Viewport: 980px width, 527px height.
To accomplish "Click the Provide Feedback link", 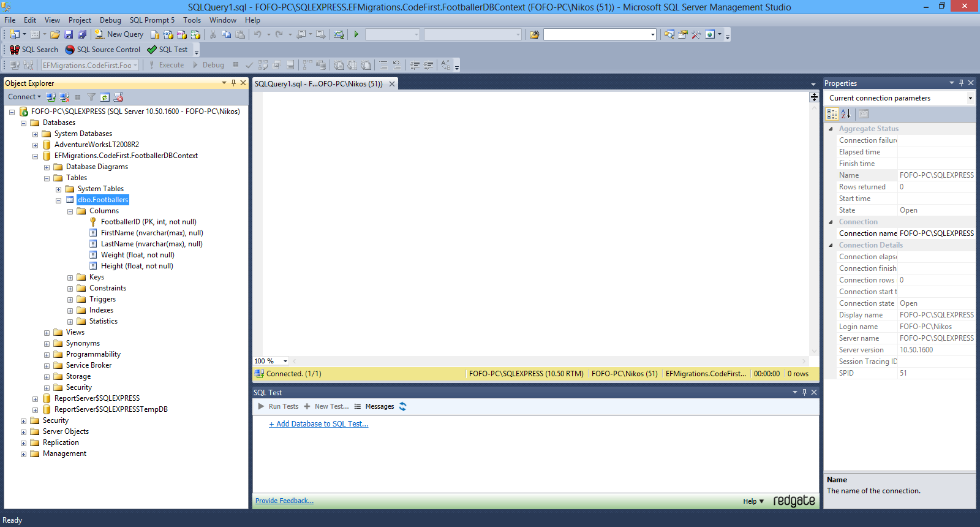I will [x=284, y=501].
